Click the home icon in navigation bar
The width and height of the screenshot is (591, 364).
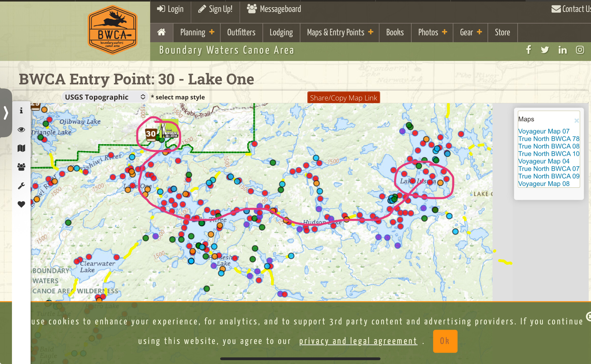161,32
